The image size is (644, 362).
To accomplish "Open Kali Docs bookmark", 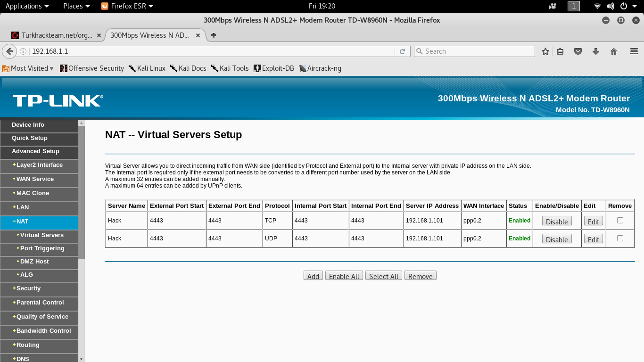I will point(188,68).
